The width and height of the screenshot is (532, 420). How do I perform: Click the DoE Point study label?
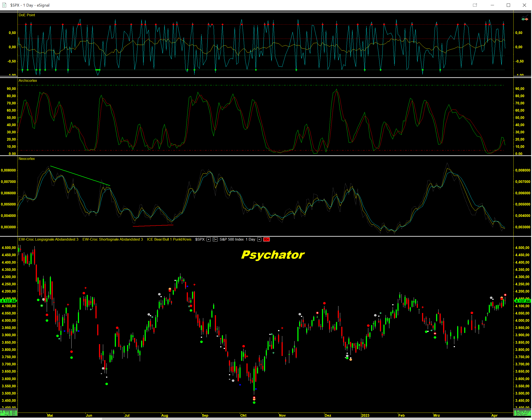tap(27, 15)
